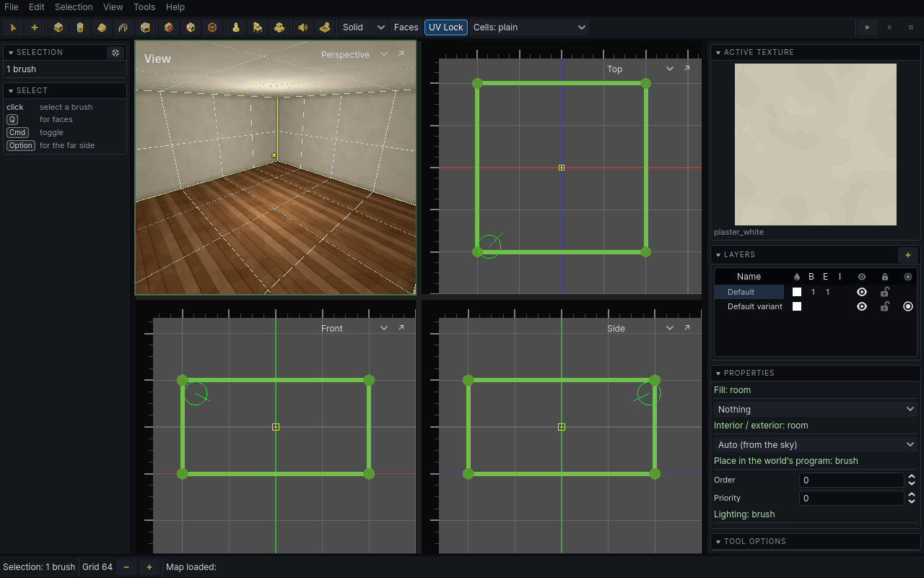Open the Help menu
924x578 pixels.
pyautogui.click(x=175, y=7)
